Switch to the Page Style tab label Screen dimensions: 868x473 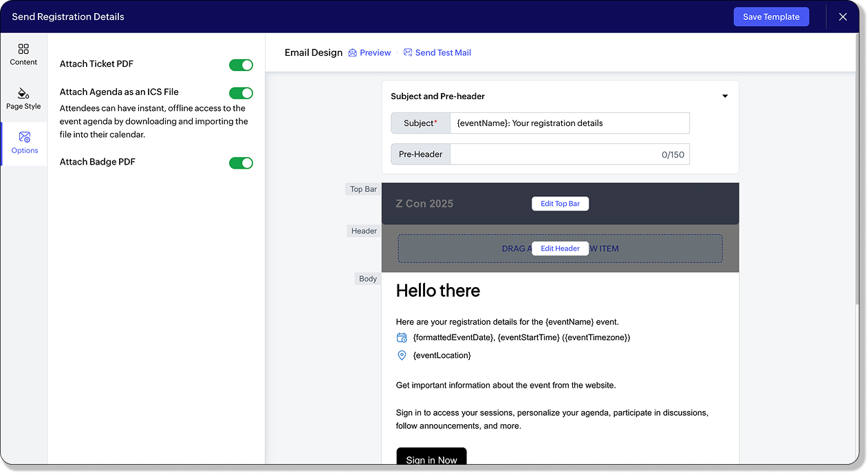tap(23, 106)
